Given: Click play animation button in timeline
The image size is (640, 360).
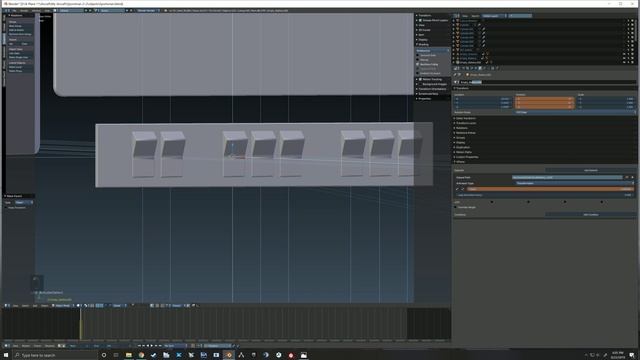Looking at the screenshot, I should coord(152,346).
